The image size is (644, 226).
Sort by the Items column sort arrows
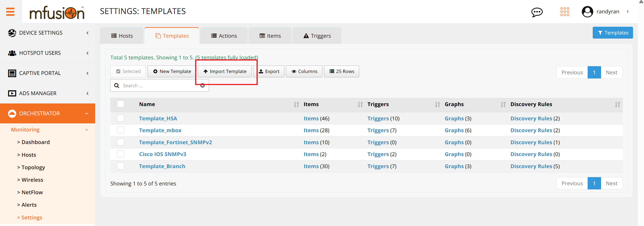[360, 105]
